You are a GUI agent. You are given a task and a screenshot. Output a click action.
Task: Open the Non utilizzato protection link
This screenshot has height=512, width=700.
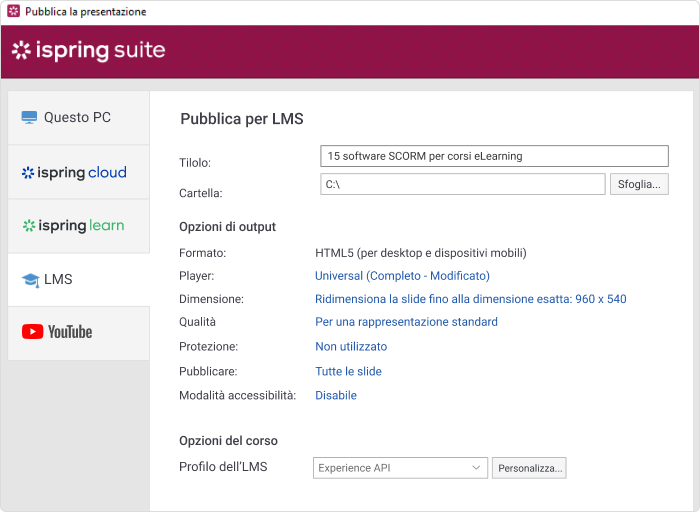point(351,347)
